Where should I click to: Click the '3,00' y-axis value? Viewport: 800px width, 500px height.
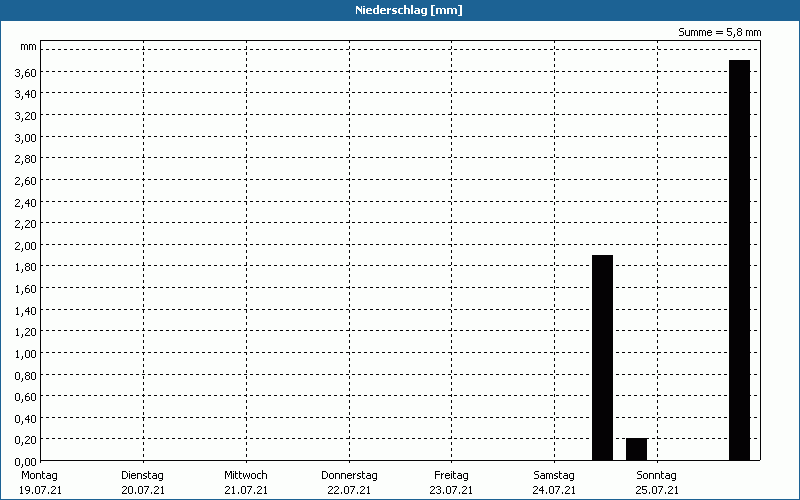pyautogui.click(x=26, y=138)
